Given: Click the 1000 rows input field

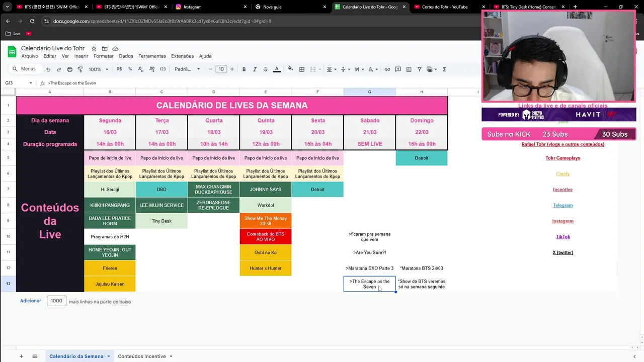Looking at the screenshot, I should 56,301.
